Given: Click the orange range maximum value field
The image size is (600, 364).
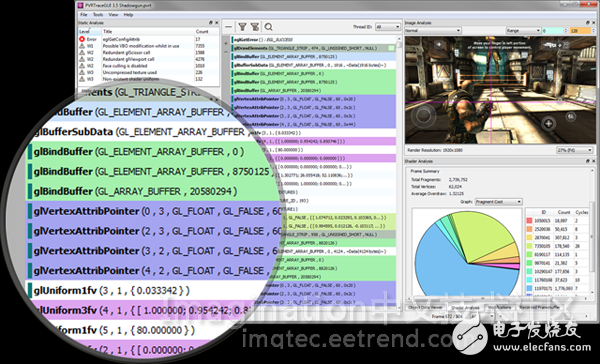Looking at the screenshot, I should [580, 31].
